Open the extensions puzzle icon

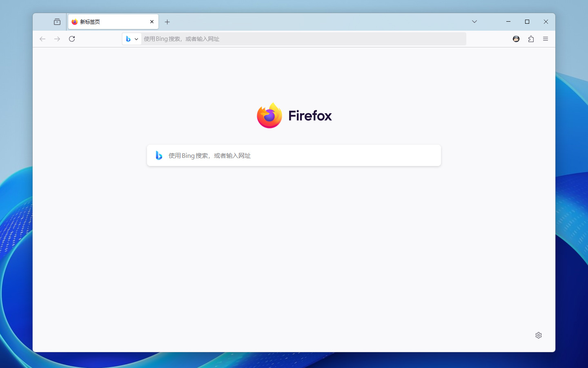point(531,39)
